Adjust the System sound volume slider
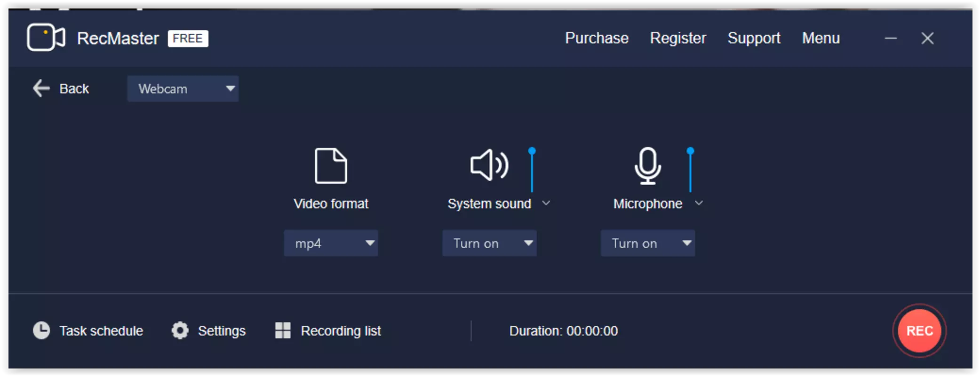 532,171
